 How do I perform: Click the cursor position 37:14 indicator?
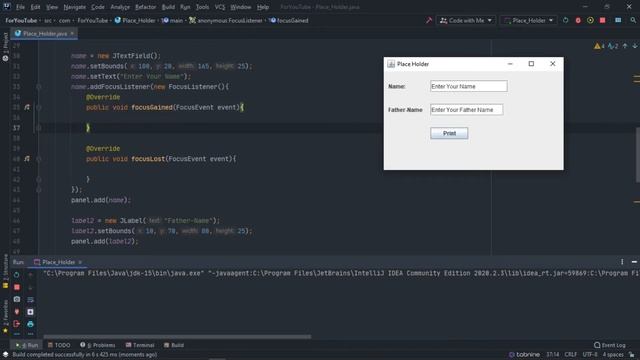click(553, 354)
